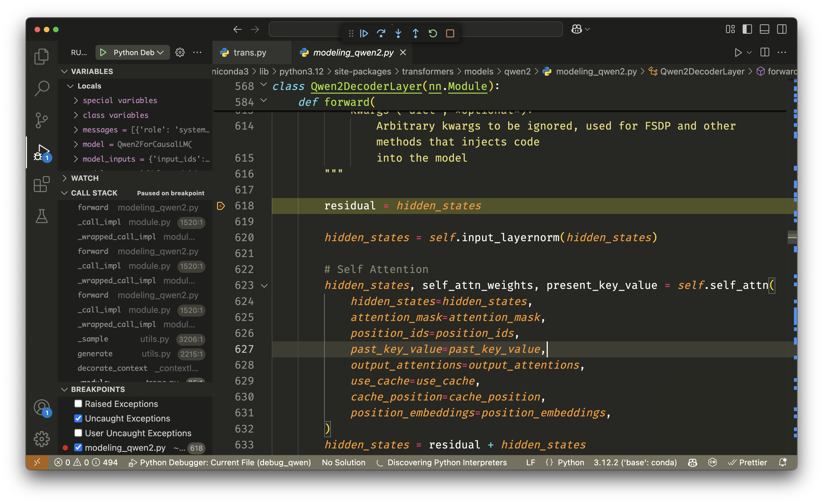Run Python file from editor title play button
This screenshot has height=504, width=823.
(738, 52)
